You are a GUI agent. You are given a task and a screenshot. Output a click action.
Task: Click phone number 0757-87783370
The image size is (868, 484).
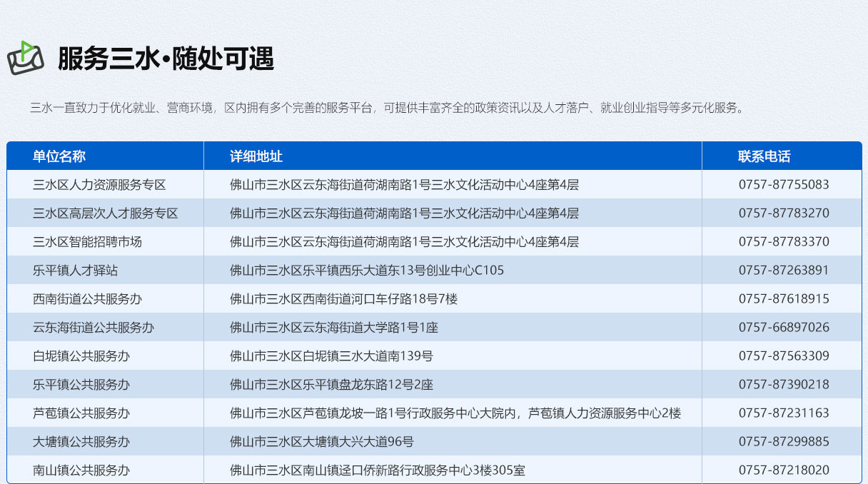click(x=784, y=242)
